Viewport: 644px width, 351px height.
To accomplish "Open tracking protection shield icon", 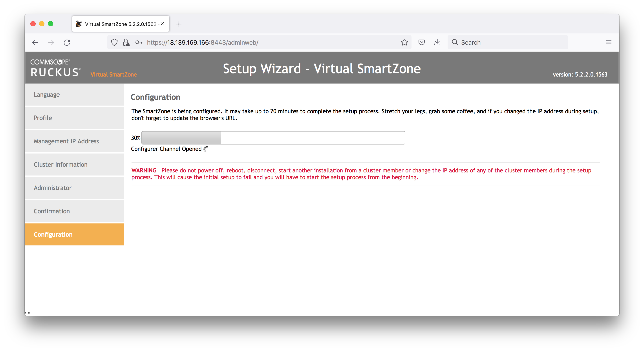I will [114, 42].
